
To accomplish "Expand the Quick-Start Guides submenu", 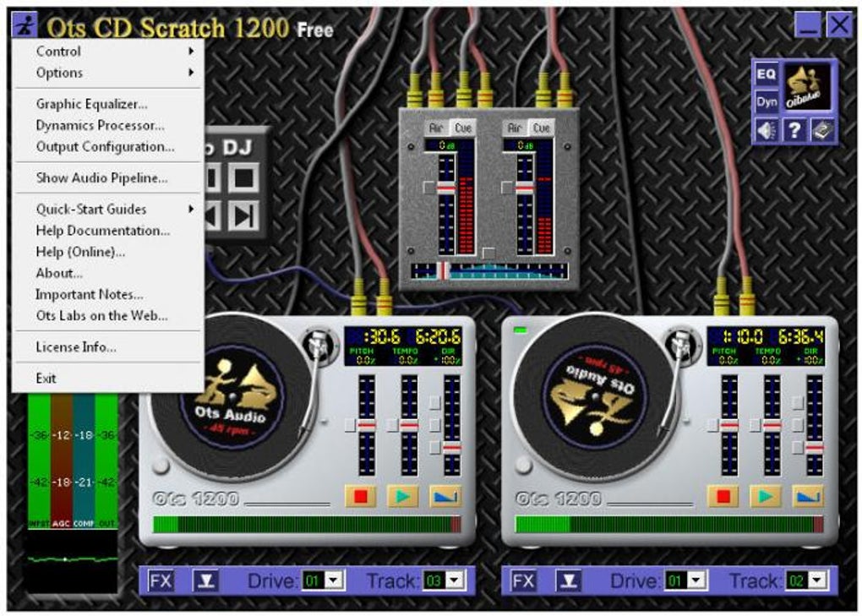I will [x=108, y=209].
